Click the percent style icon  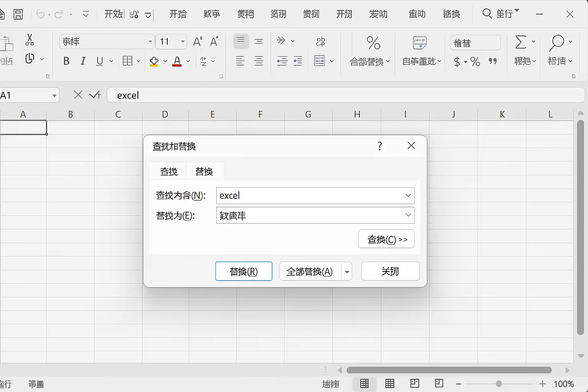tap(475, 61)
